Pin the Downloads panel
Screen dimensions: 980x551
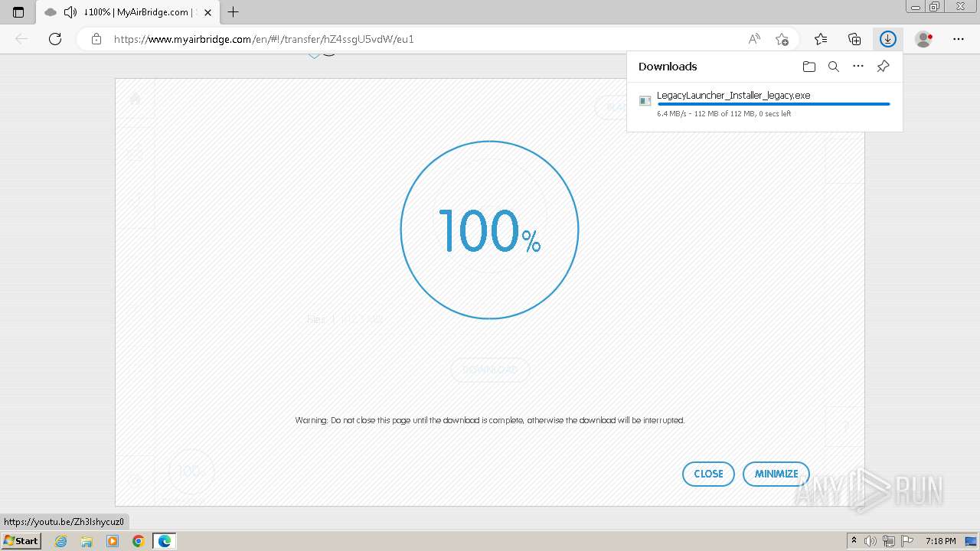pyautogui.click(x=883, y=67)
